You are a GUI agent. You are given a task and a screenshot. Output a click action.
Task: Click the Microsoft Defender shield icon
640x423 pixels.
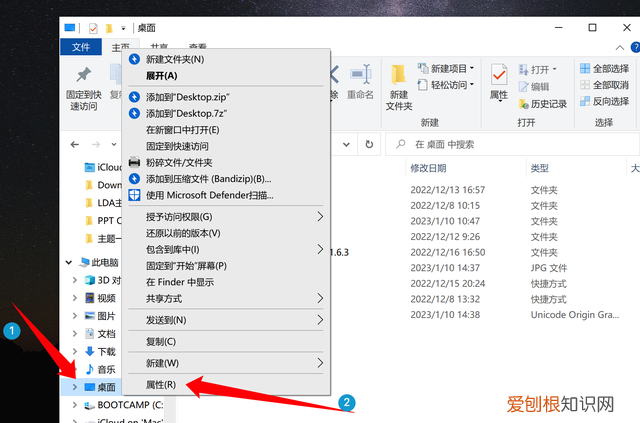tap(134, 195)
